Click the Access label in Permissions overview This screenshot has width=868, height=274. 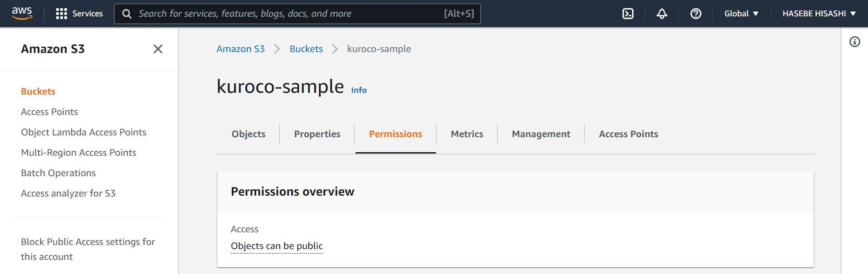245,229
